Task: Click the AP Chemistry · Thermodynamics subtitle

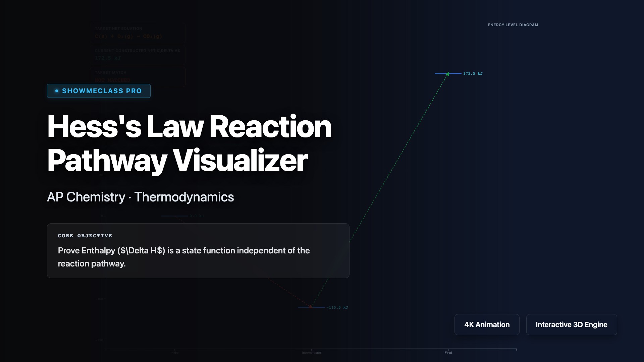Action: [140, 197]
